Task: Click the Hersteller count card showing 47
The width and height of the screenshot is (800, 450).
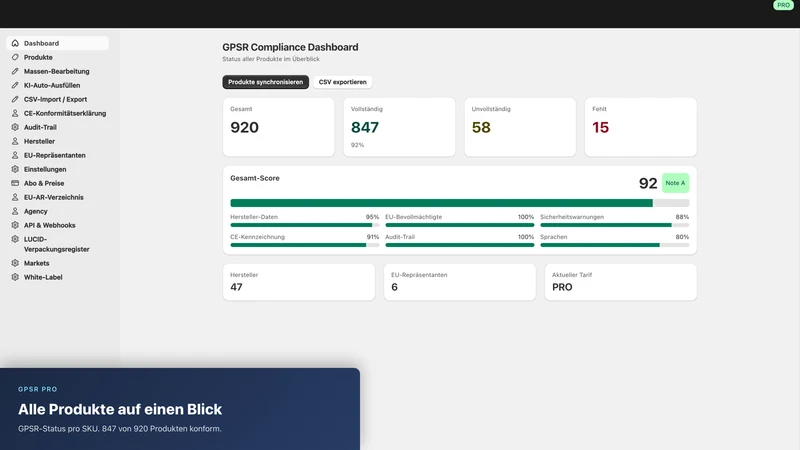Action: (x=298, y=282)
